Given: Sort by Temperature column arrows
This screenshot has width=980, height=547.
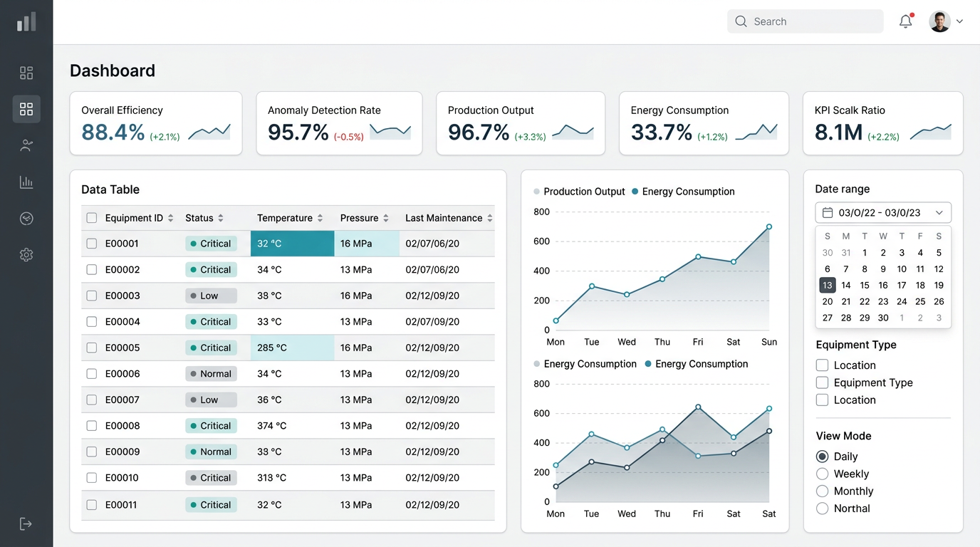Looking at the screenshot, I should click(x=320, y=218).
